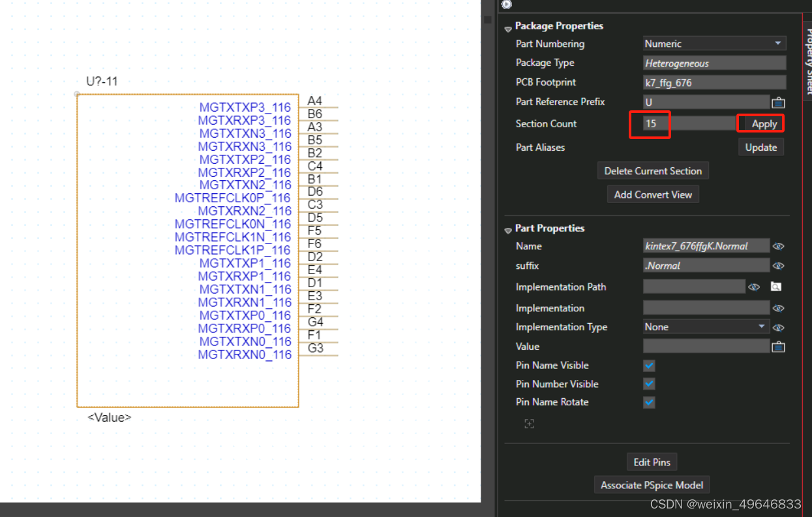
Task: Collapse the Package Properties section
Action: click(508, 27)
